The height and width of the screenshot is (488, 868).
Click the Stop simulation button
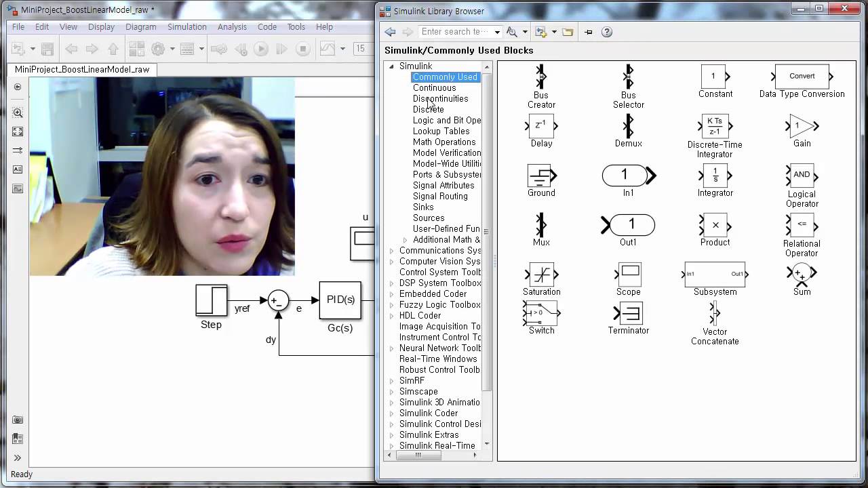(x=303, y=49)
